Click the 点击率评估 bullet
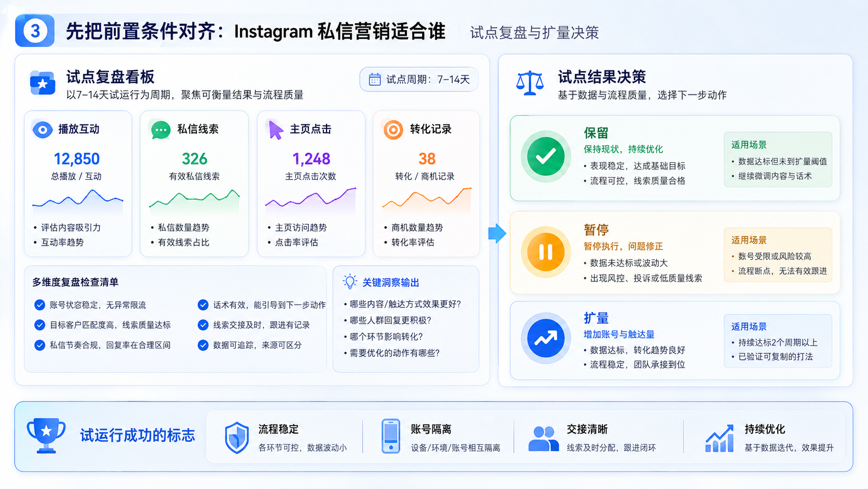The image size is (868, 489). tap(296, 243)
